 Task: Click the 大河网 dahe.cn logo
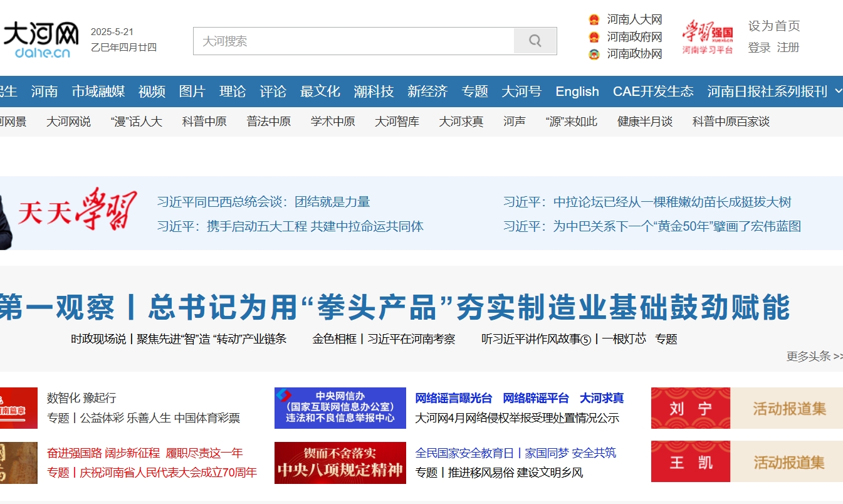click(41, 40)
